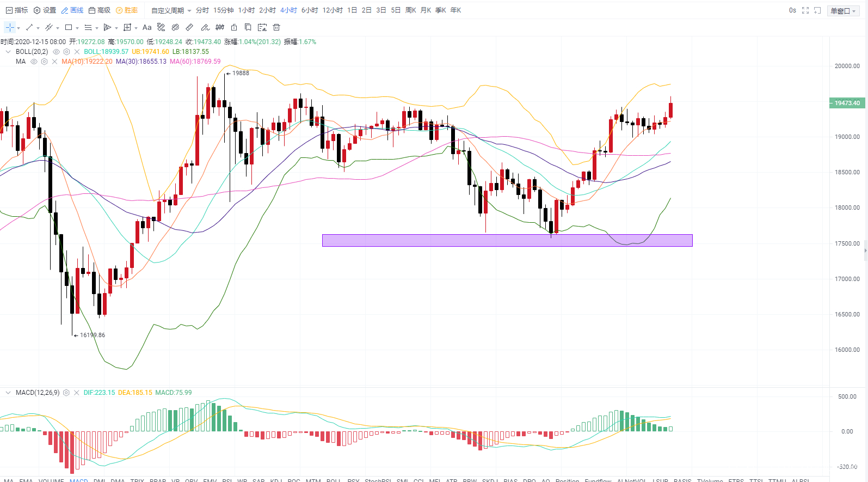Screen dimensions: 868x482
Task: Click the trash icon to delete drawings
Action: [276, 27]
